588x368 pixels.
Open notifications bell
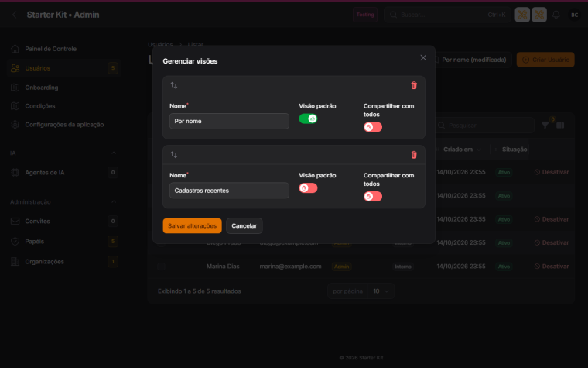pos(556,15)
